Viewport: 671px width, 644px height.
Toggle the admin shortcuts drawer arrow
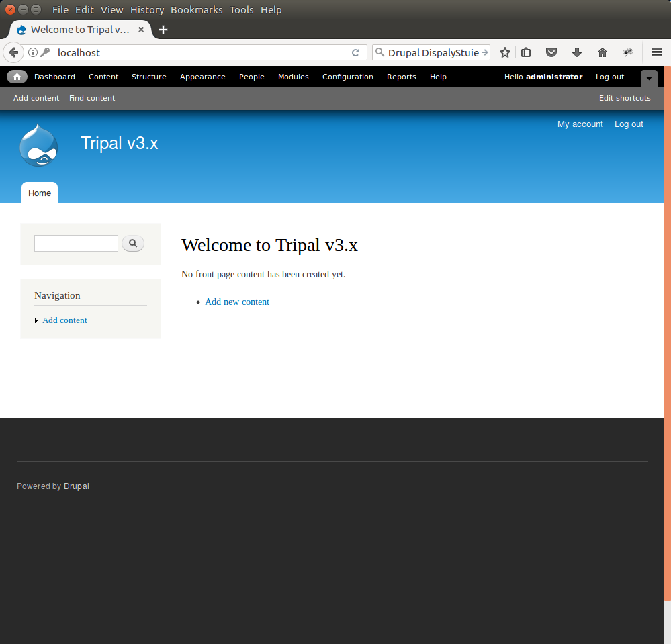click(649, 78)
